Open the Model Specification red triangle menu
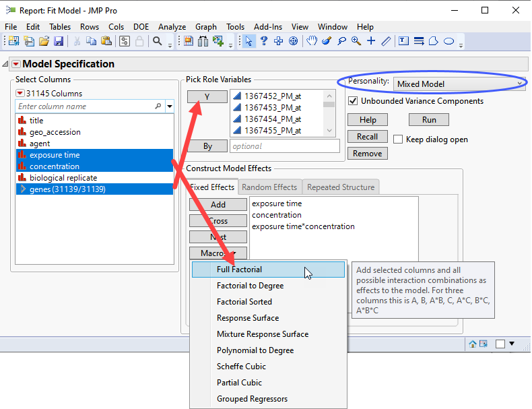Image resolution: width=532 pixels, height=409 pixels. (x=16, y=64)
